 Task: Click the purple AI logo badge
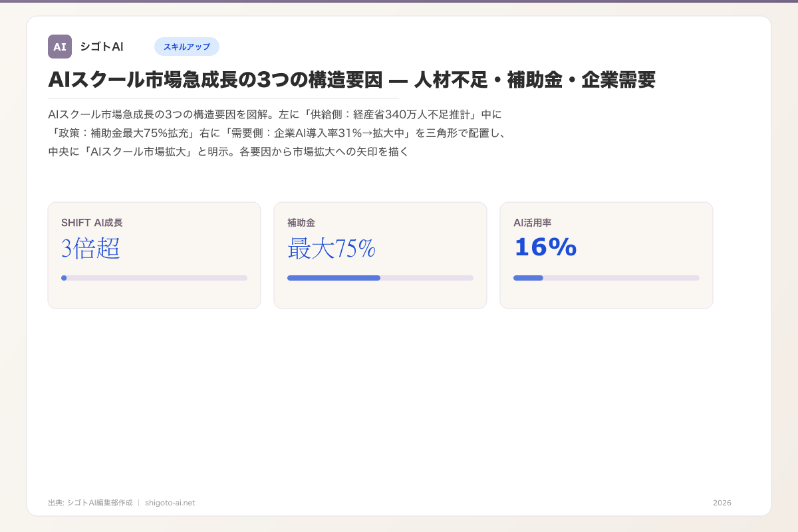[x=60, y=47]
